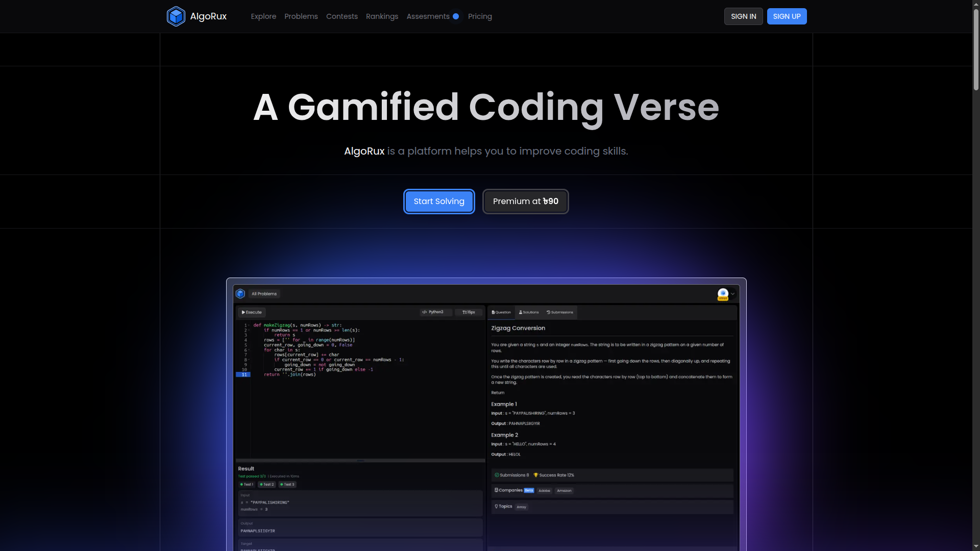This screenshot has width=980, height=551.
Task: Open the Explore navigation item
Action: 263,16
